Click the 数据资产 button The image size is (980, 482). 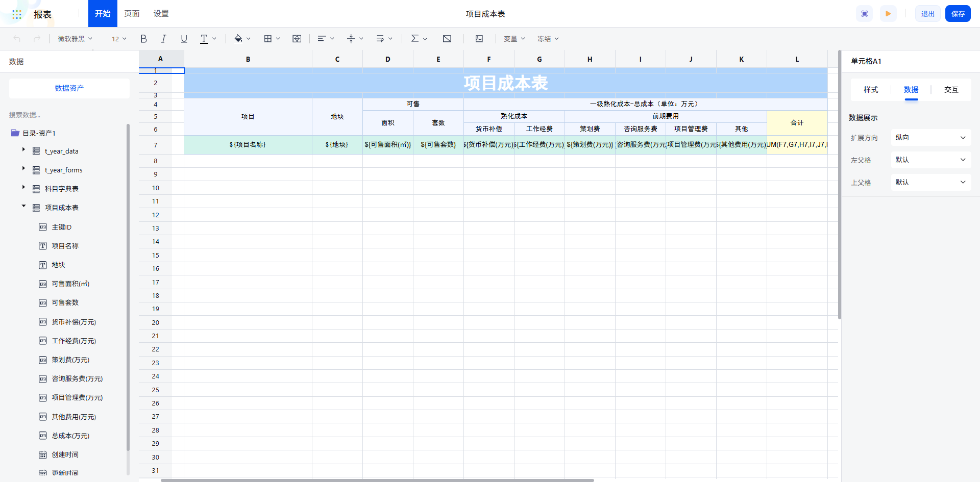pos(69,88)
